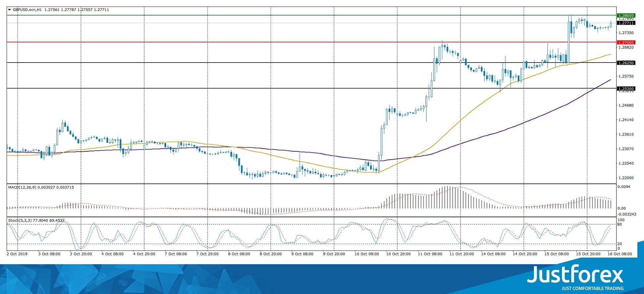Click the 3 Oct 08:00 time label

49,254
